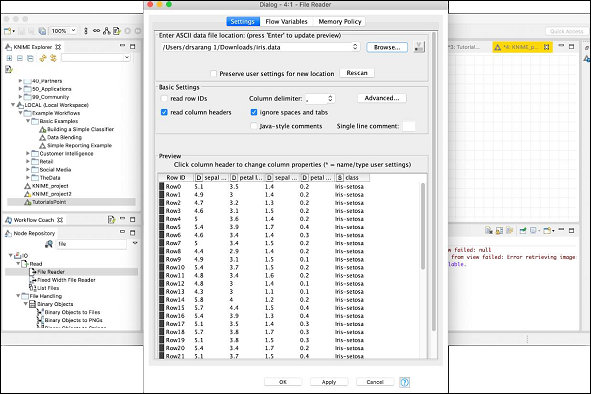Switch to the Settings tab
Viewport: 591px width, 394px height.
point(243,21)
